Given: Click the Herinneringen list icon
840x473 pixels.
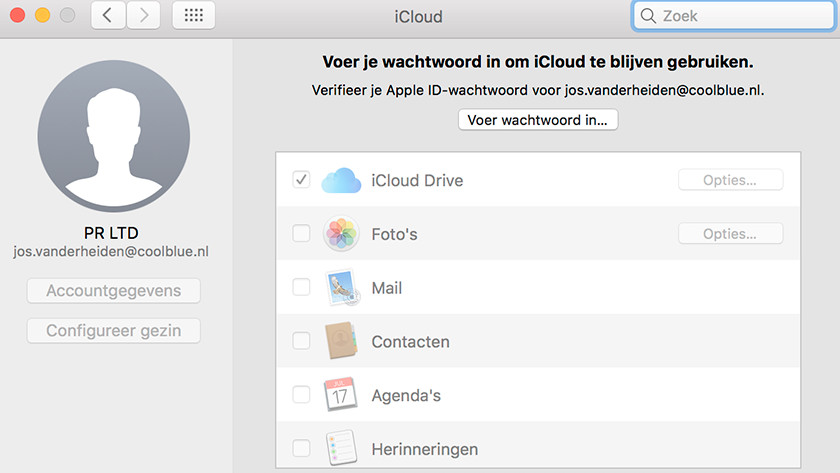Looking at the screenshot, I should (x=341, y=448).
